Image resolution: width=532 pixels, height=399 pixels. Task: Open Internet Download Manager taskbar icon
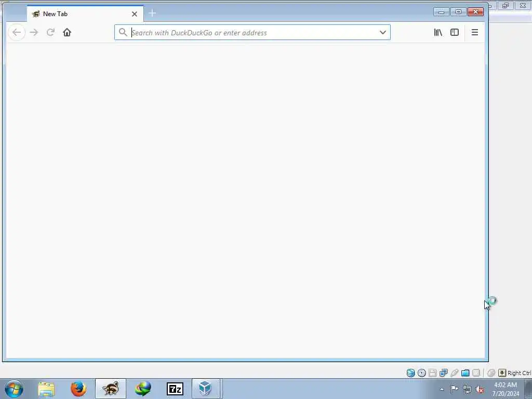[143, 389]
